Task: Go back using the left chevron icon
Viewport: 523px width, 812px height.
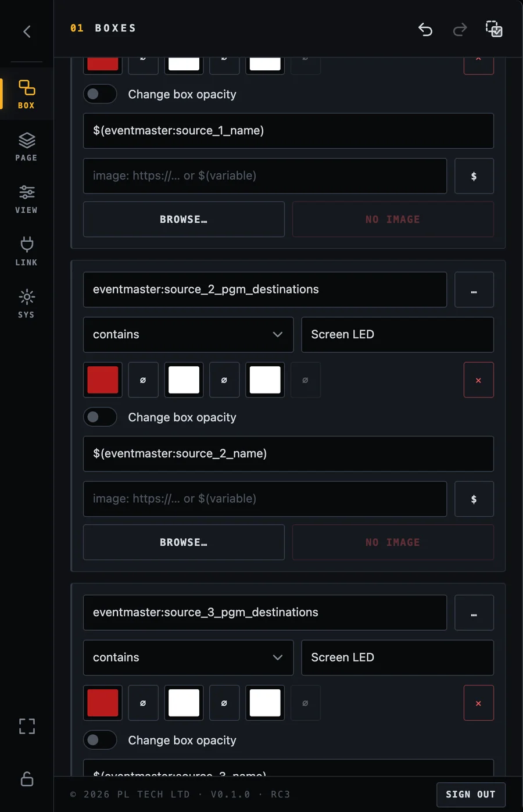Action: pyautogui.click(x=27, y=31)
